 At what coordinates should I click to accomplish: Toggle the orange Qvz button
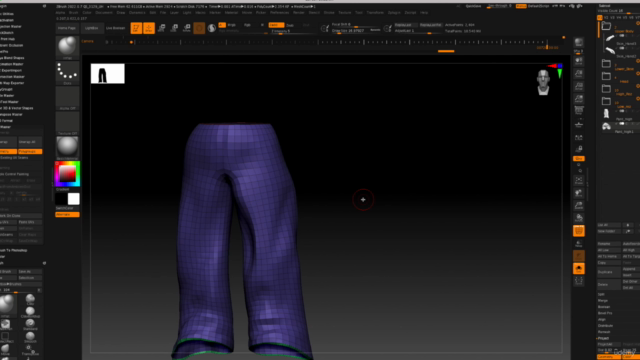pyautogui.click(x=579, y=158)
